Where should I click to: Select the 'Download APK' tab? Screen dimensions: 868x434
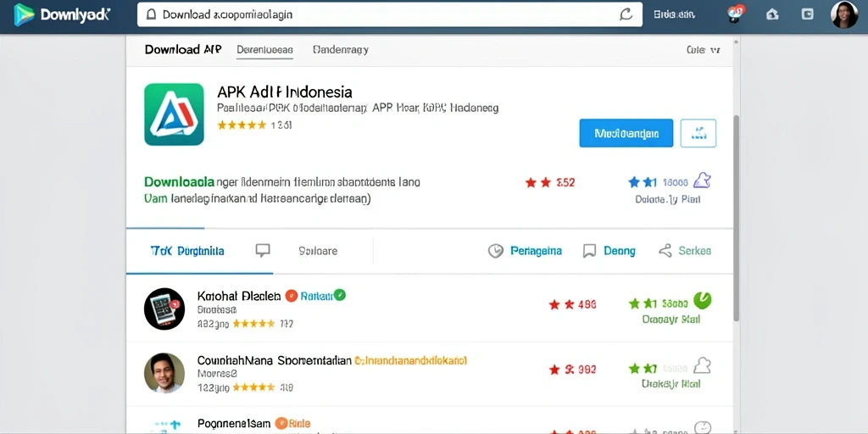tap(183, 49)
